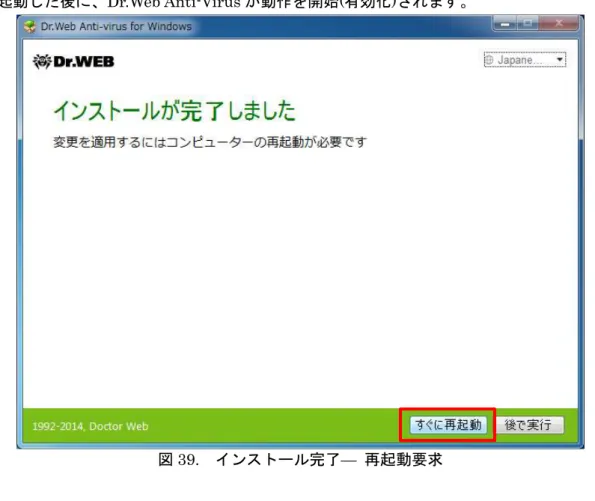Open the Japanese language dropdown

click(525, 60)
